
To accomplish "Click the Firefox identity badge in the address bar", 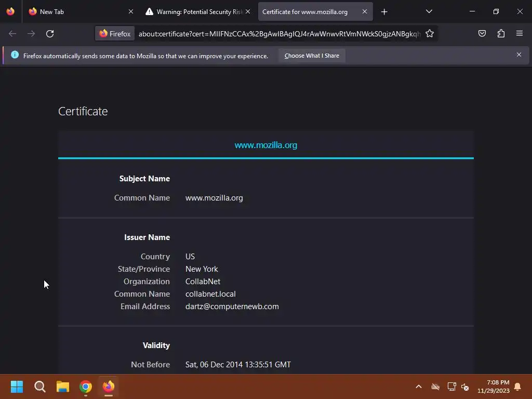I will [115, 34].
